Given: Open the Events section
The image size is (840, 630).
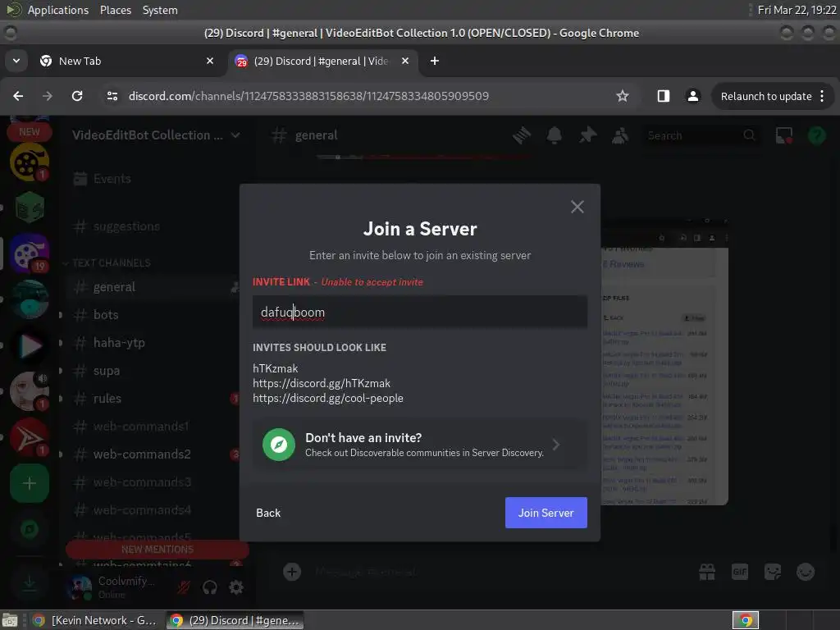Looking at the screenshot, I should (x=112, y=178).
